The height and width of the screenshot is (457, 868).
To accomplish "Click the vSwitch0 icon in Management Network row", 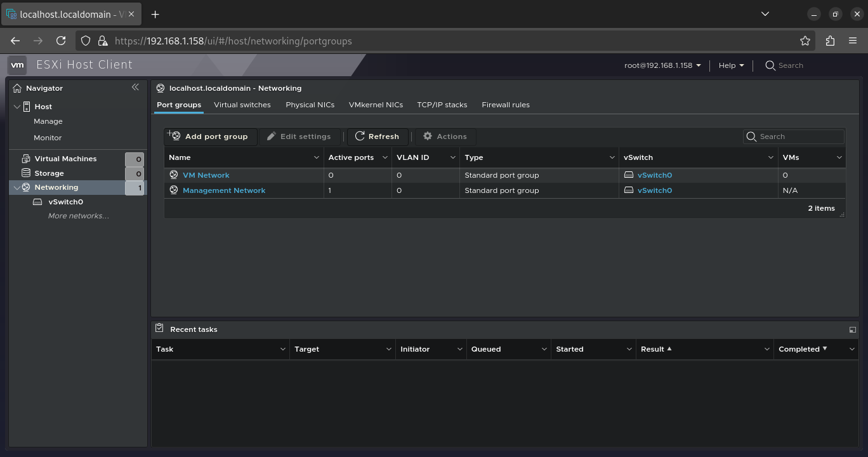I will click(x=629, y=190).
